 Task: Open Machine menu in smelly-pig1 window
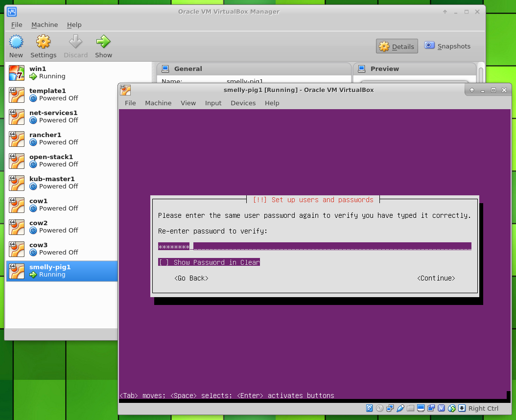tap(158, 103)
